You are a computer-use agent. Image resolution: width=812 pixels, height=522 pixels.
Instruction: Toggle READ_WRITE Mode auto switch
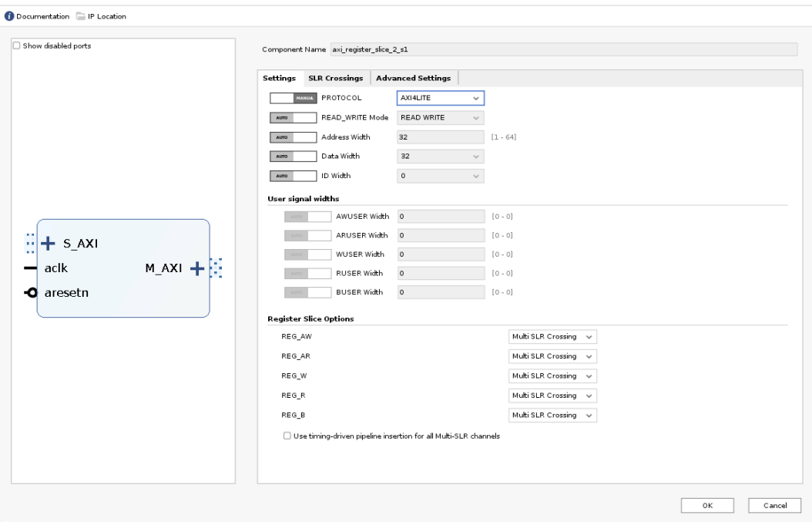pos(293,118)
